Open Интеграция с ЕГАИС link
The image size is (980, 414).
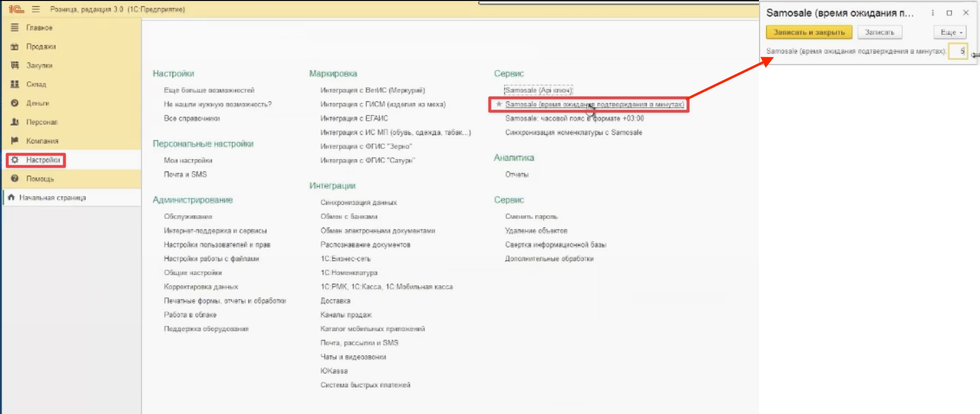pyautogui.click(x=354, y=118)
